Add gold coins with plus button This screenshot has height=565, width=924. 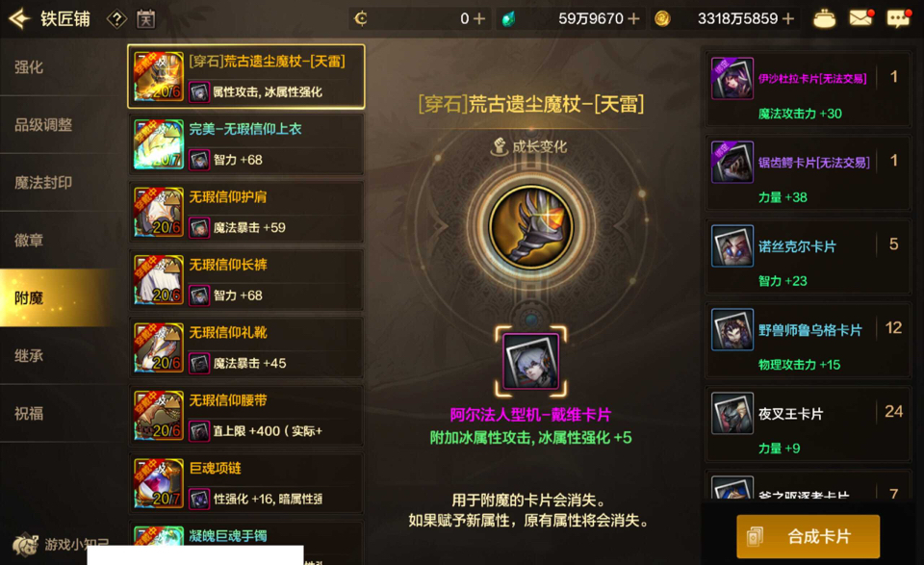(788, 19)
